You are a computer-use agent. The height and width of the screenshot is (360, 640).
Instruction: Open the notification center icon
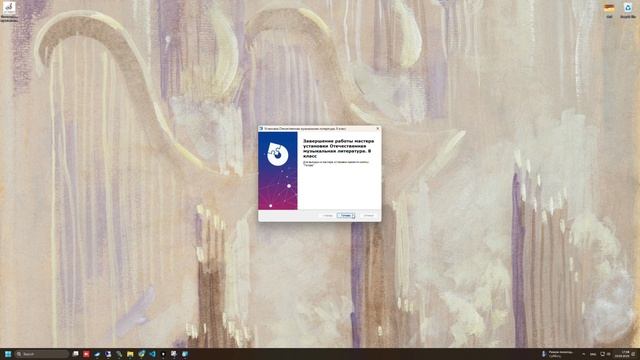point(633,354)
